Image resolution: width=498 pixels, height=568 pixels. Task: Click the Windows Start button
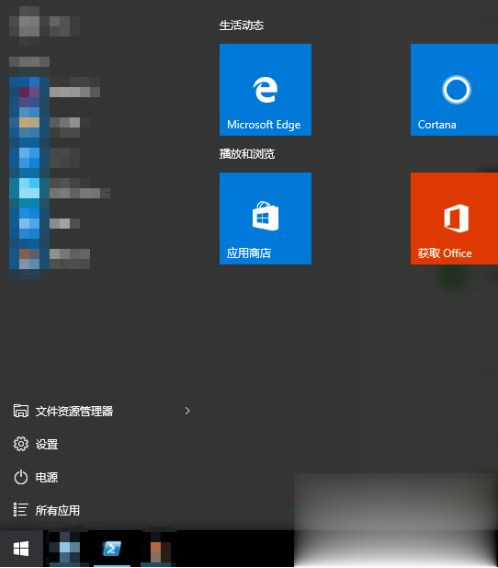click(21, 549)
